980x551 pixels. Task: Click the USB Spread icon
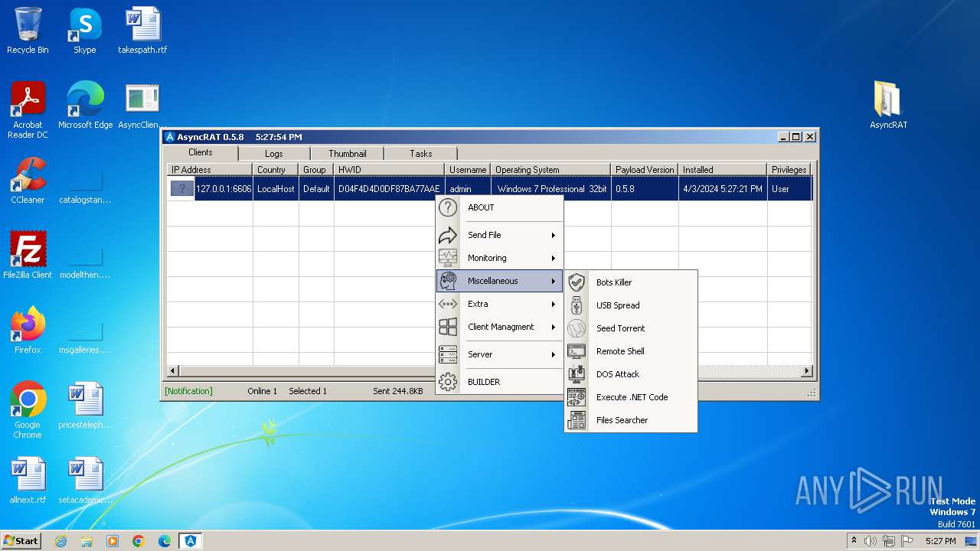(577, 305)
